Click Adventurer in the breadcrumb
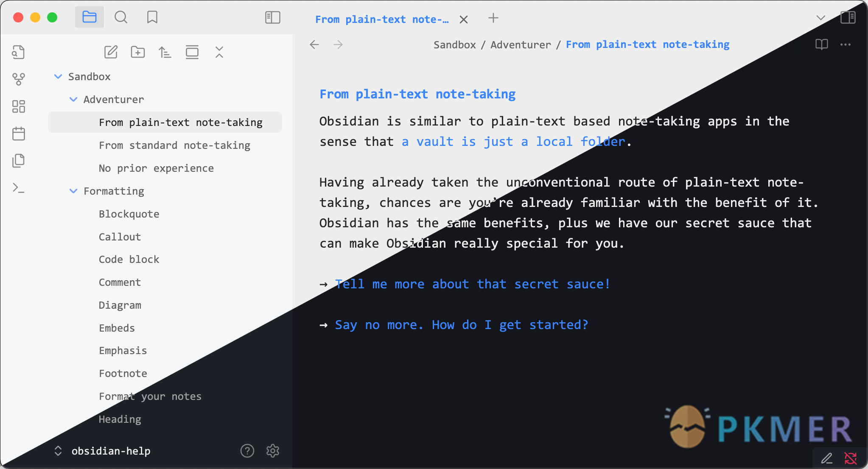Image resolution: width=868 pixels, height=469 pixels. pos(521,45)
